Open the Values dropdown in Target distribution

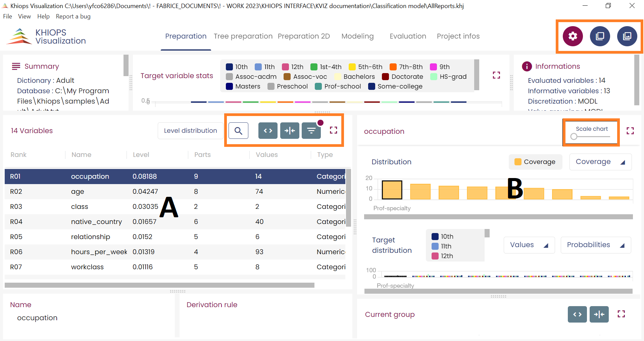(x=529, y=245)
